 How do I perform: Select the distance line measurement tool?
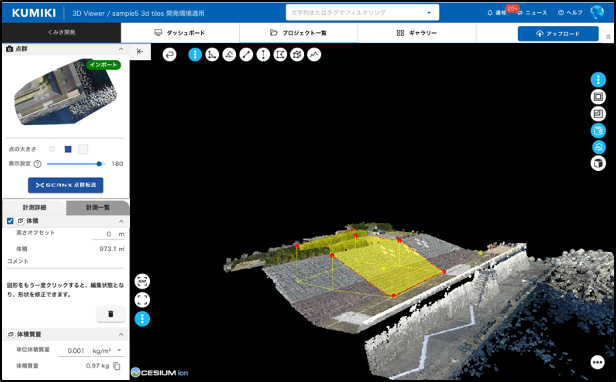coord(246,55)
